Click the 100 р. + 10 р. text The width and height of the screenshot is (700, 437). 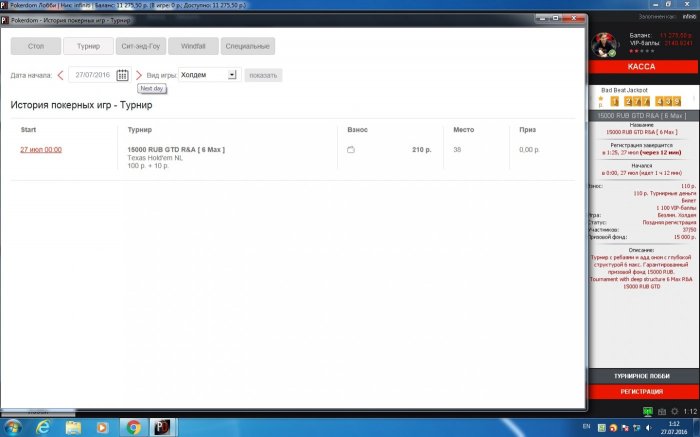148,166
